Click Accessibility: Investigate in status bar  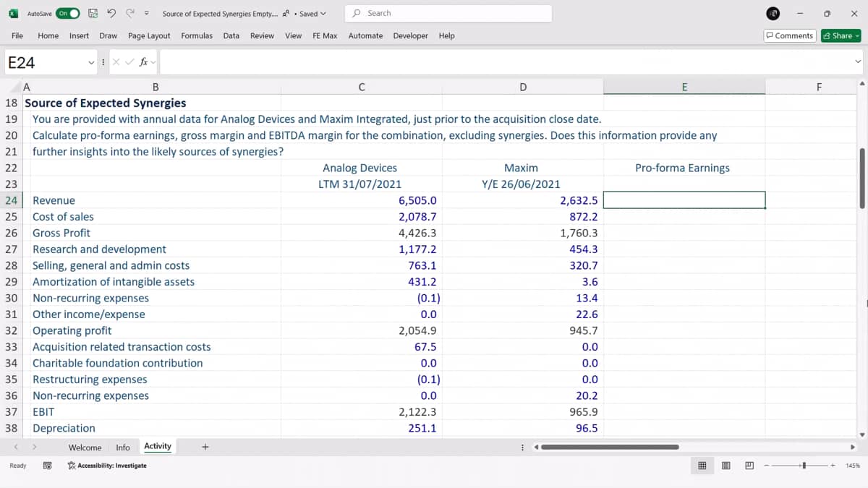click(x=107, y=466)
